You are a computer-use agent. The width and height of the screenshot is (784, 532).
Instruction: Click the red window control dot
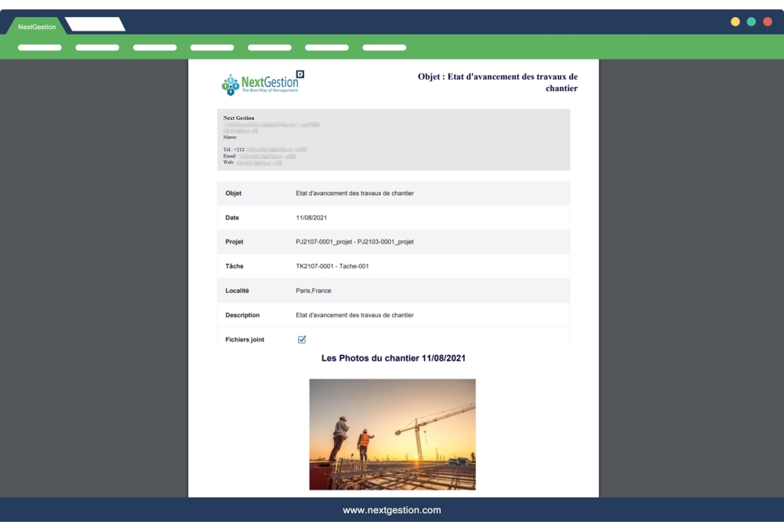[x=768, y=22]
